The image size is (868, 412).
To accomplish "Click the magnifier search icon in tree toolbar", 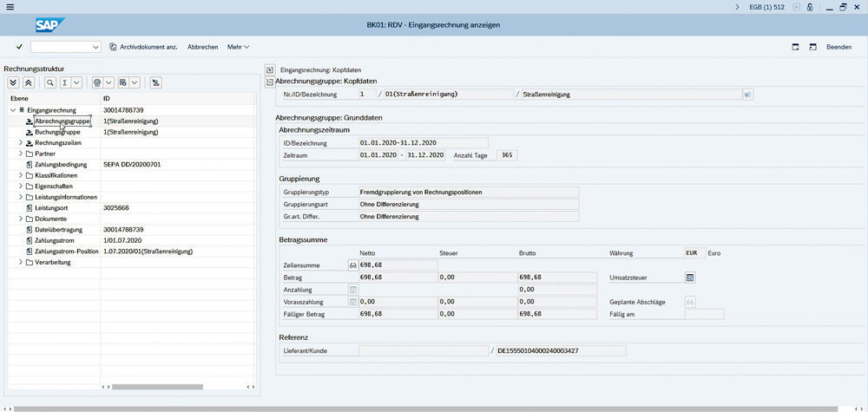I will coord(50,82).
